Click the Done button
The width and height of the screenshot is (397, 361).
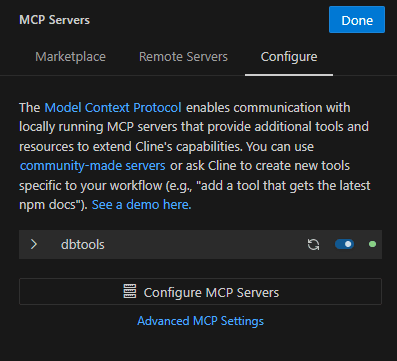point(357,20)
